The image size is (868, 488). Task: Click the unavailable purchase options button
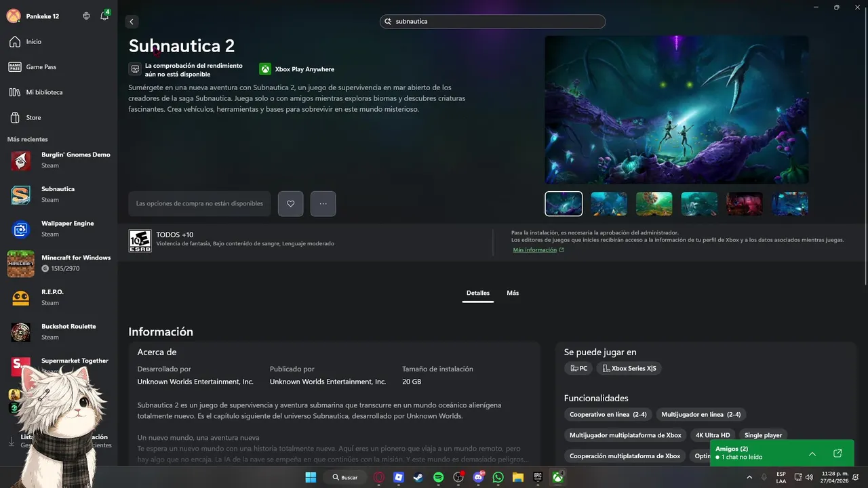199,203
